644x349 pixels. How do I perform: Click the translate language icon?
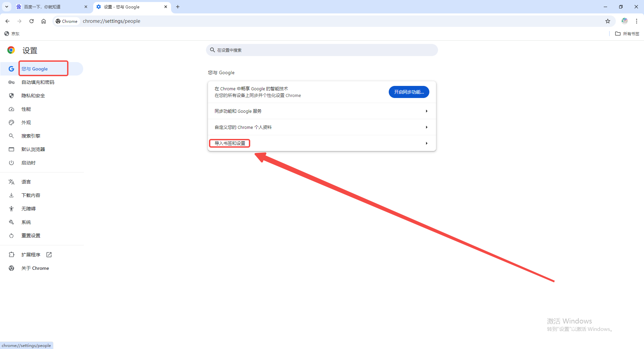[11, 182]
